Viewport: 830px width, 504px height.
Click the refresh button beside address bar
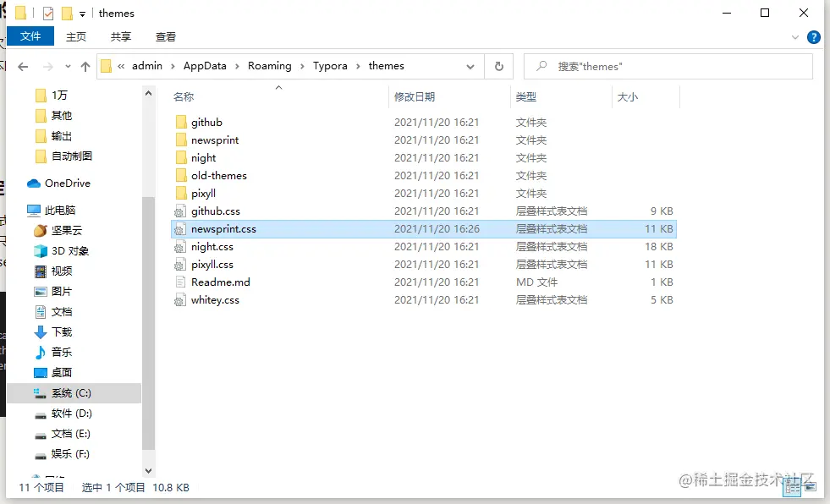click(498, 67)
